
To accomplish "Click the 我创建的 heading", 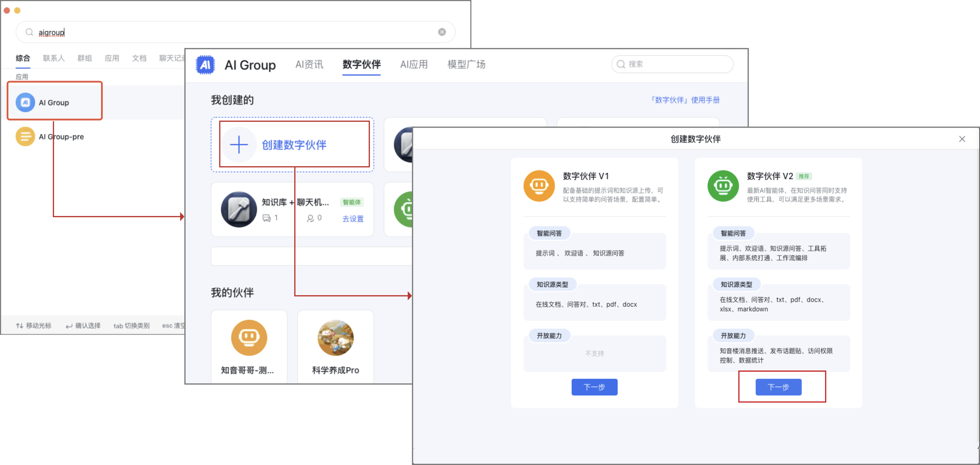I will click(232, 100).
